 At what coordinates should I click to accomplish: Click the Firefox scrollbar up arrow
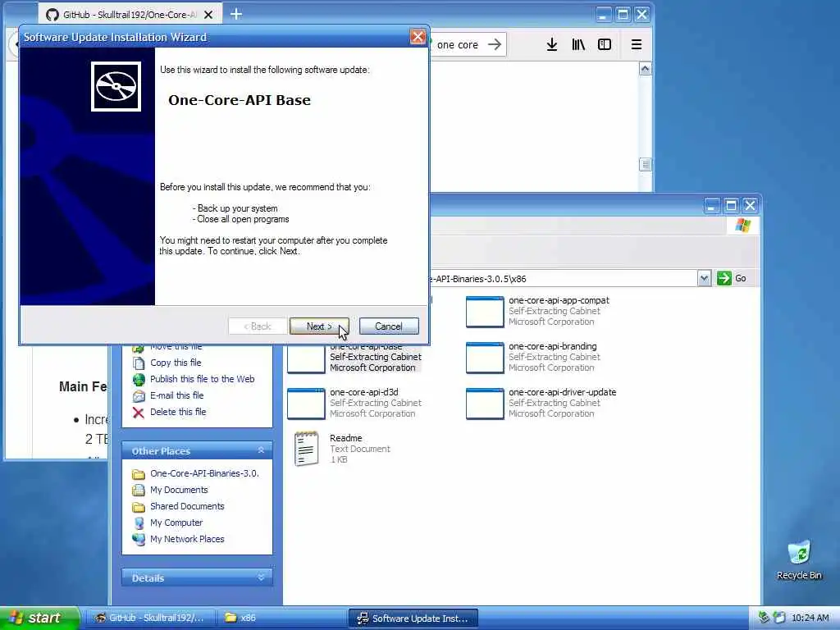click(645, 69)
